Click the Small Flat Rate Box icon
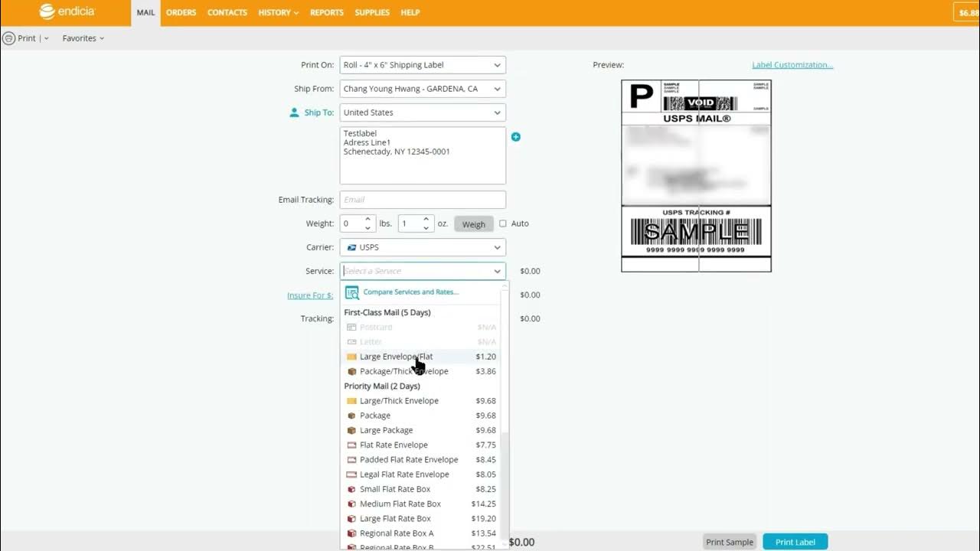 351,489
